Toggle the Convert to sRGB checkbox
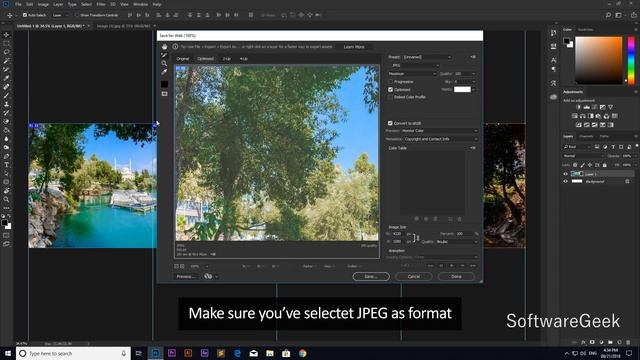The image size is (640, 360). tap(390, 123)
